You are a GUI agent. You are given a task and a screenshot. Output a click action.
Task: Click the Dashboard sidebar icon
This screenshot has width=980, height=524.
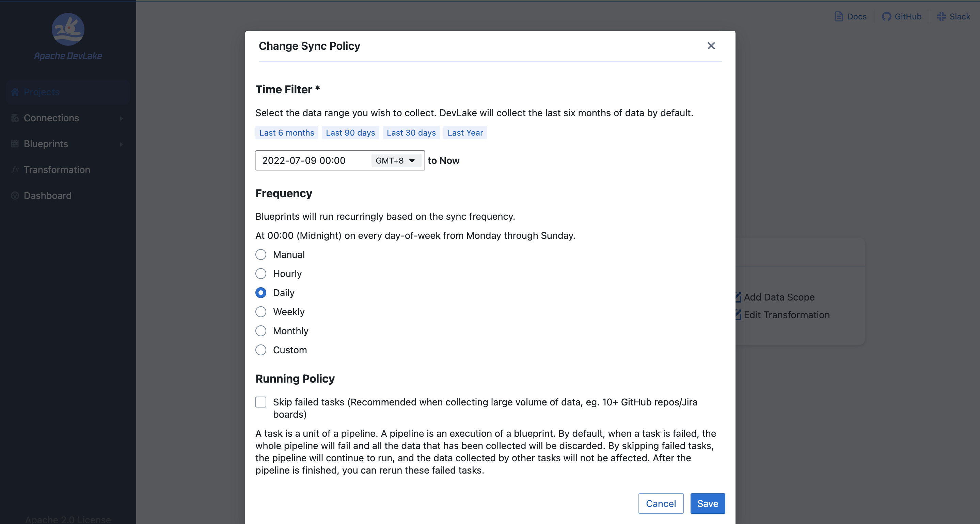click(15, 196)
